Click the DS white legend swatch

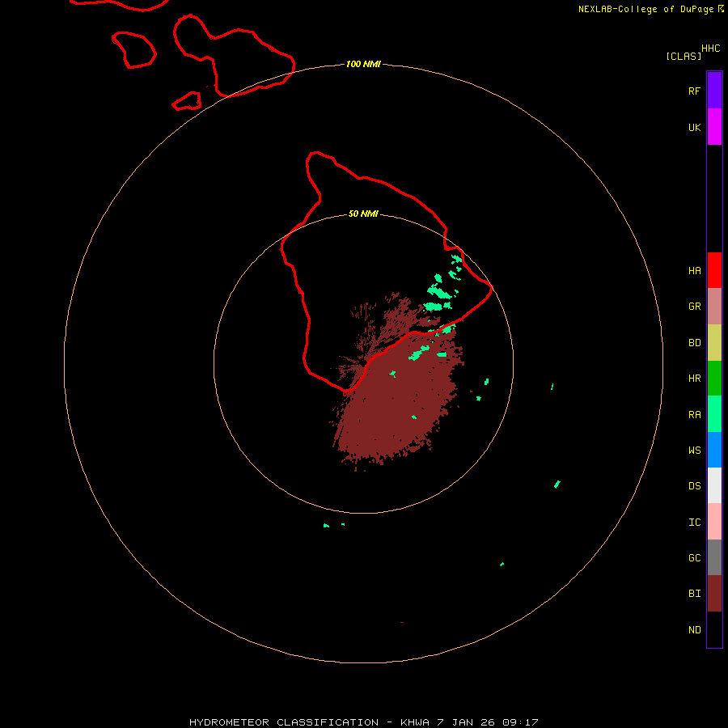714,485
